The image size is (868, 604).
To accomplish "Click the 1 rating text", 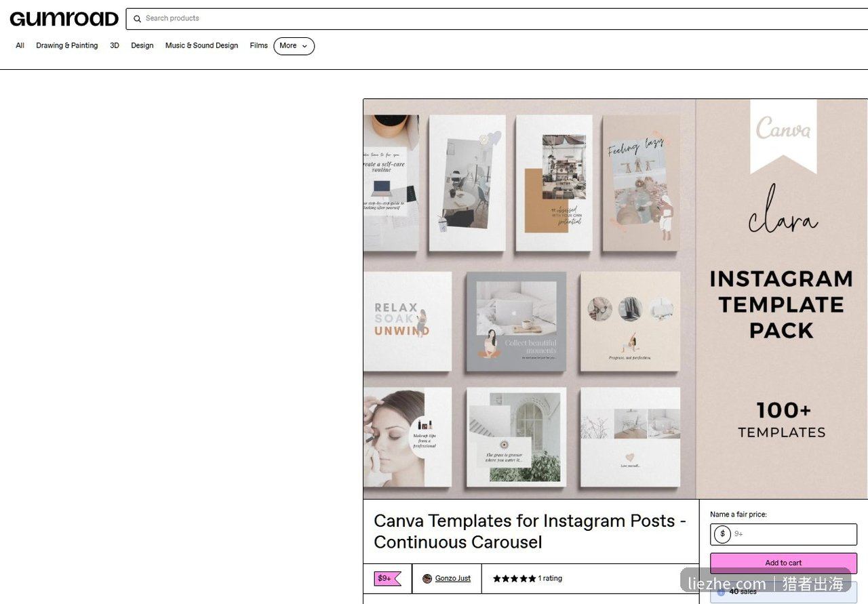I will (550, 578).
